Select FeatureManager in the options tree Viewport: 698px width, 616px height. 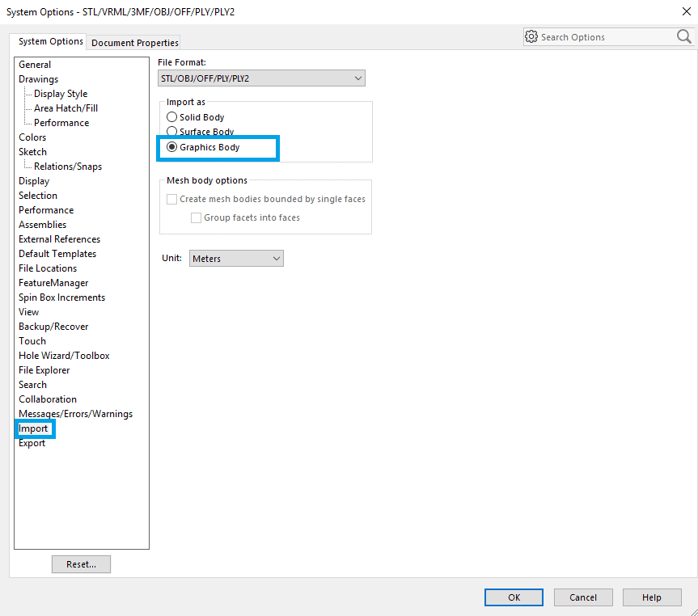click(53, 283)
